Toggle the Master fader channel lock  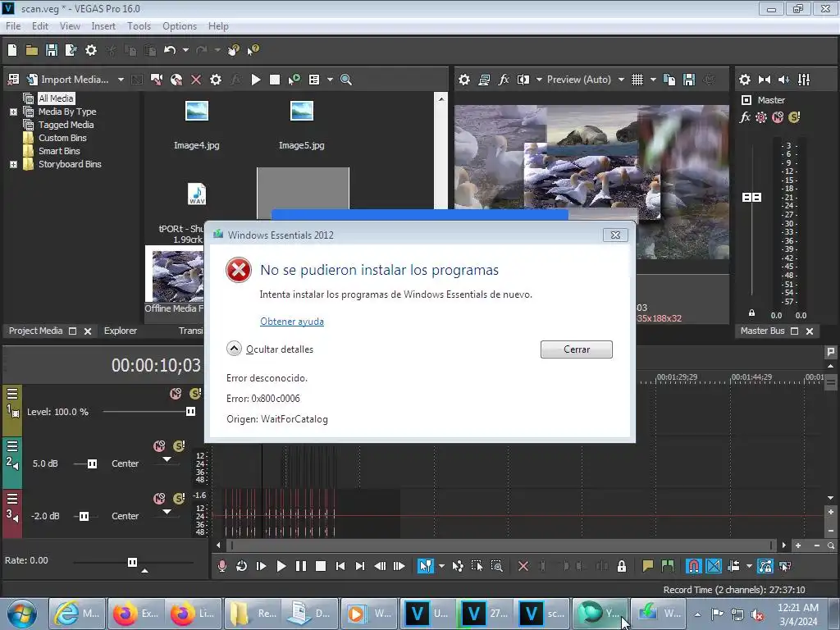tap(751, 313)
